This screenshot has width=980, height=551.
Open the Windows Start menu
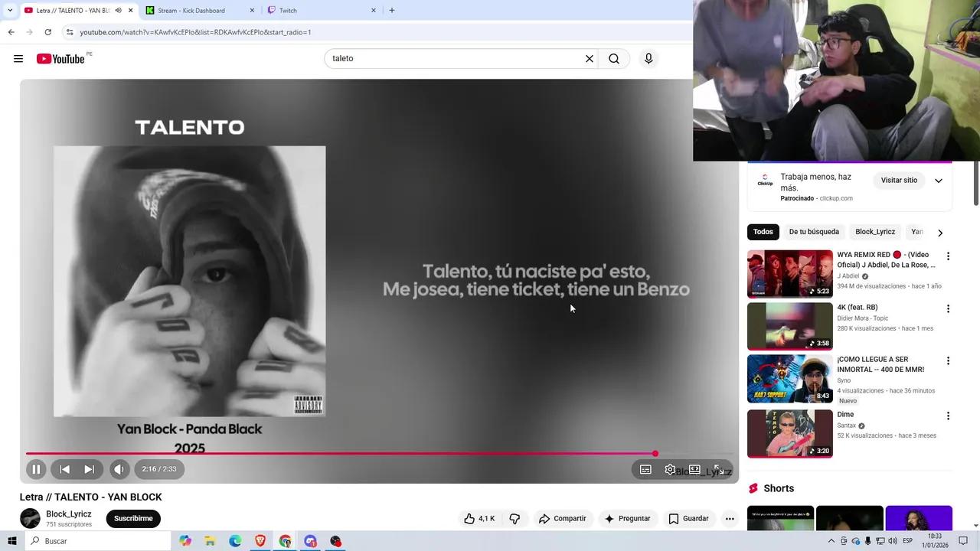tap(11, 541)
